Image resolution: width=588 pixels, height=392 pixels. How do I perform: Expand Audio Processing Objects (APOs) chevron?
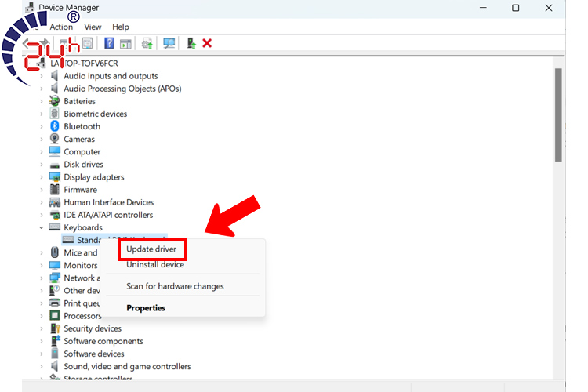click(42, 89)
